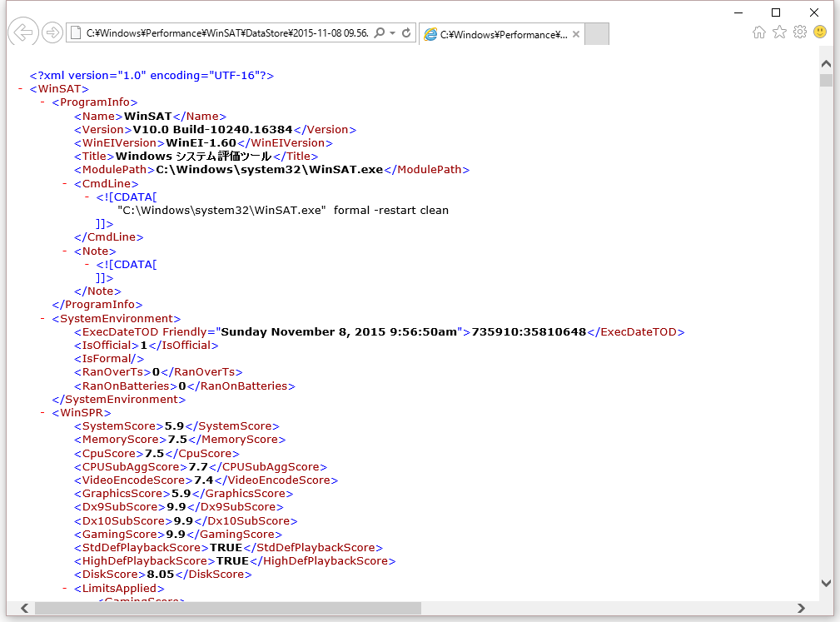Click the vertical scrollbar up arrow
840x622 pixels.
(826, 63)
